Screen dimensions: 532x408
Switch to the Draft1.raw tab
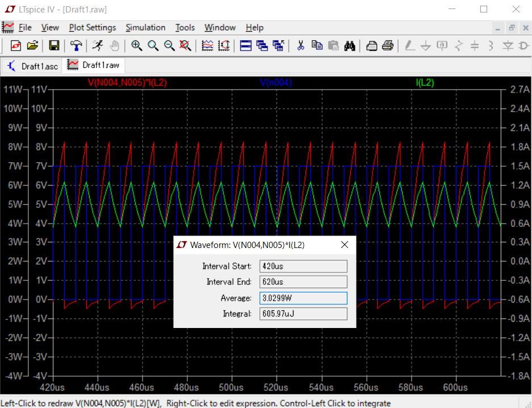coord(93,65)
